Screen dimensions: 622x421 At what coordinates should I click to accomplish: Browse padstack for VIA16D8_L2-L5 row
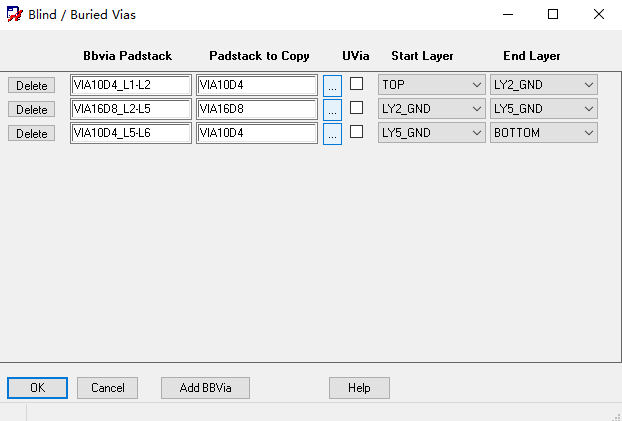pyautogui.click(x=332, y=110)
